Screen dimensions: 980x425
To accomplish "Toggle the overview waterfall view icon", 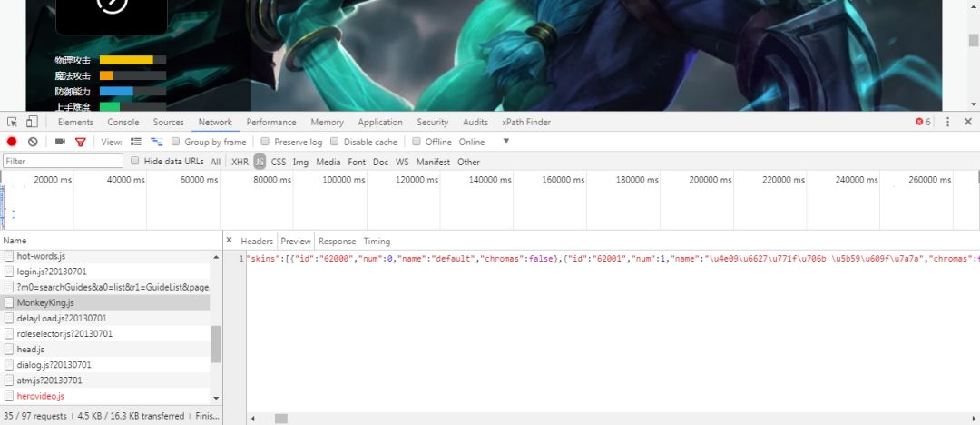I will point(156,142).
